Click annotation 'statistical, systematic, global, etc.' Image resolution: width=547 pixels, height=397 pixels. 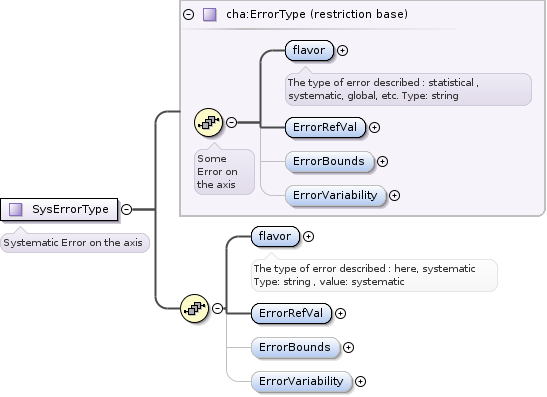tap(408, 89)
